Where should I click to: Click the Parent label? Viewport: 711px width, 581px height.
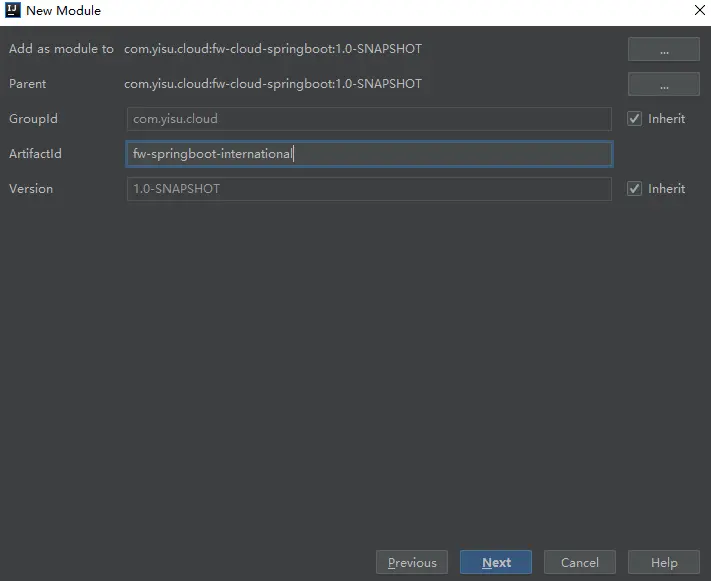[28, 84]
